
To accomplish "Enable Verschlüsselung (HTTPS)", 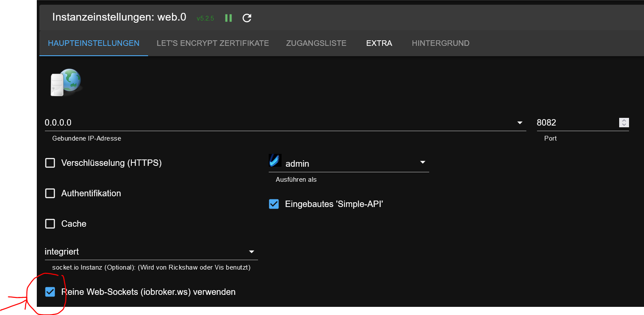I will 50,163.
